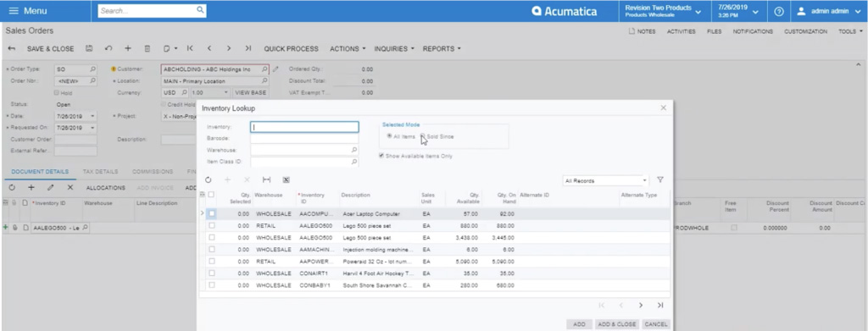Edit row pencil in Document Details toolbar
This screenshot has width=868, height=331.
(x=50, y=188)
